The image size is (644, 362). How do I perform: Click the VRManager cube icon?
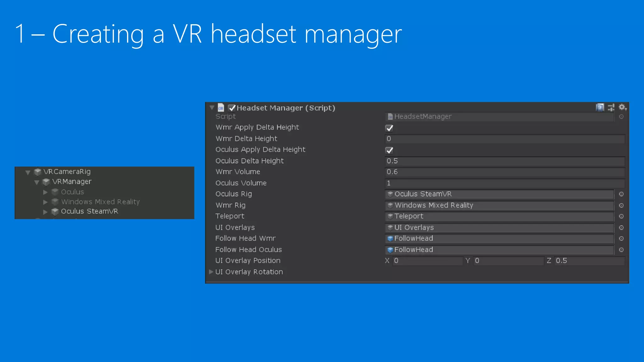click(46, 182)
